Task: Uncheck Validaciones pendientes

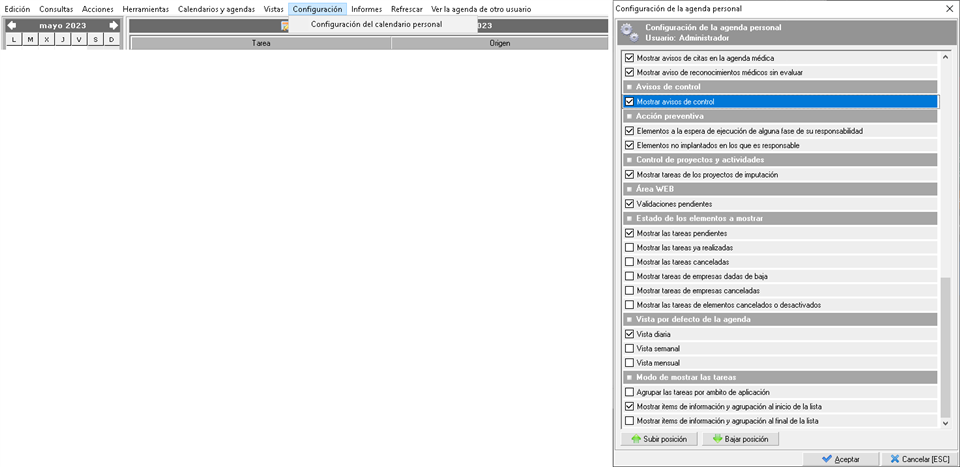Action: click(x=629, y=204)
